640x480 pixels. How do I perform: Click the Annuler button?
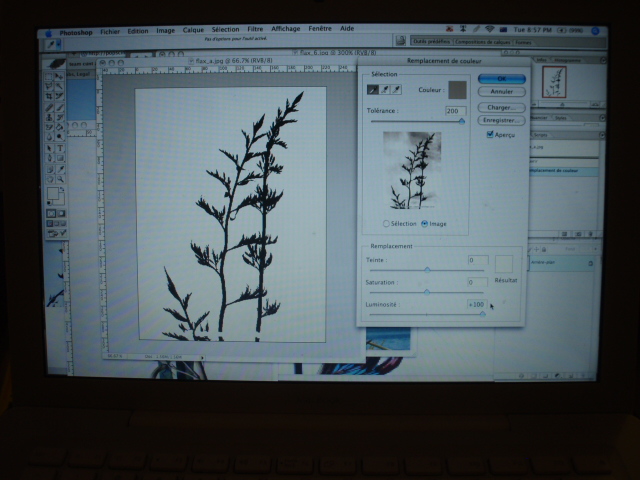pos(502,91)
